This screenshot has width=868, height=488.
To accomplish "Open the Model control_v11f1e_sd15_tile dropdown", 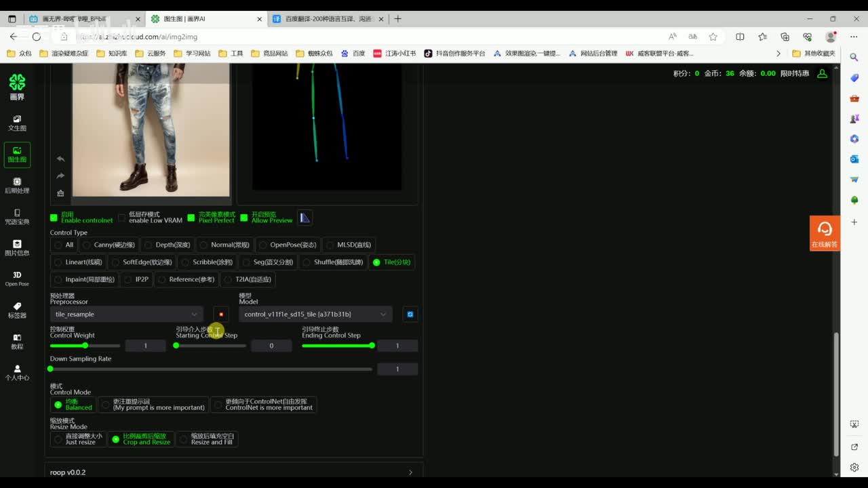I will 315,314.
